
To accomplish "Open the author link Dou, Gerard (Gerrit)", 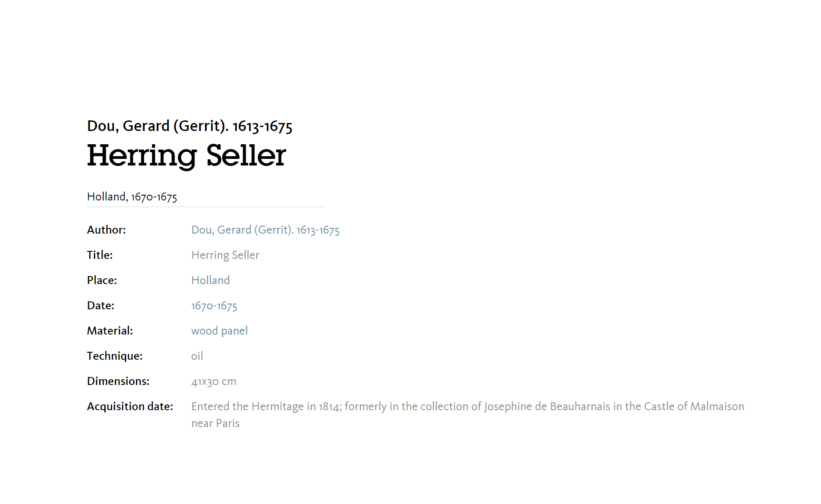I will click(x=265, y=230).
